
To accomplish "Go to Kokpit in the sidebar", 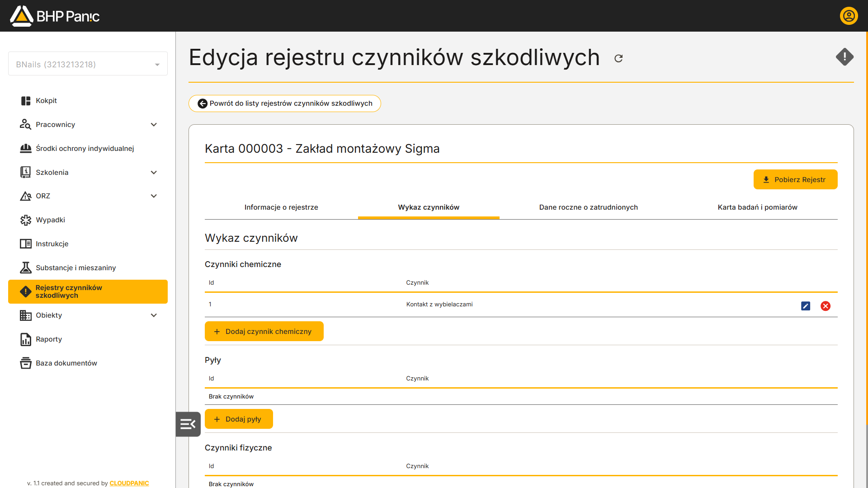I will 88,101.
